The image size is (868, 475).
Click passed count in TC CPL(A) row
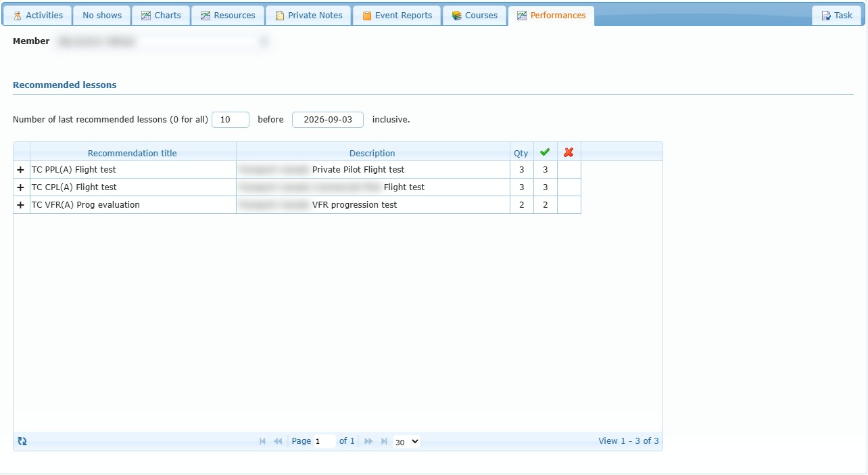pos(545,187)
